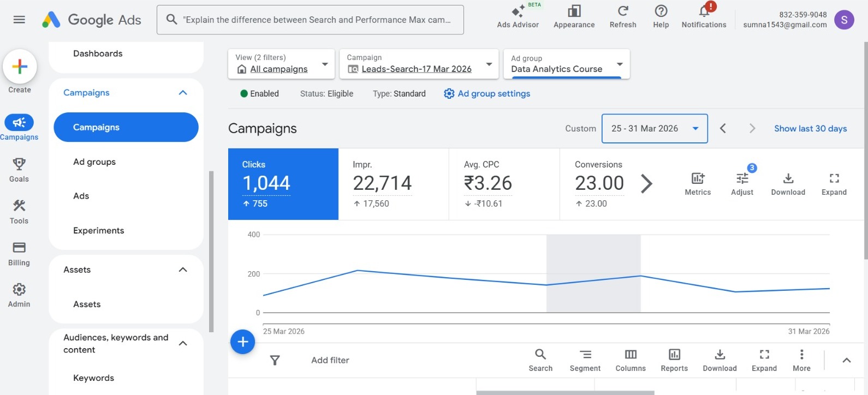
Task: Collapse the Campaigns sidebar section
Action: coord(183,93)
